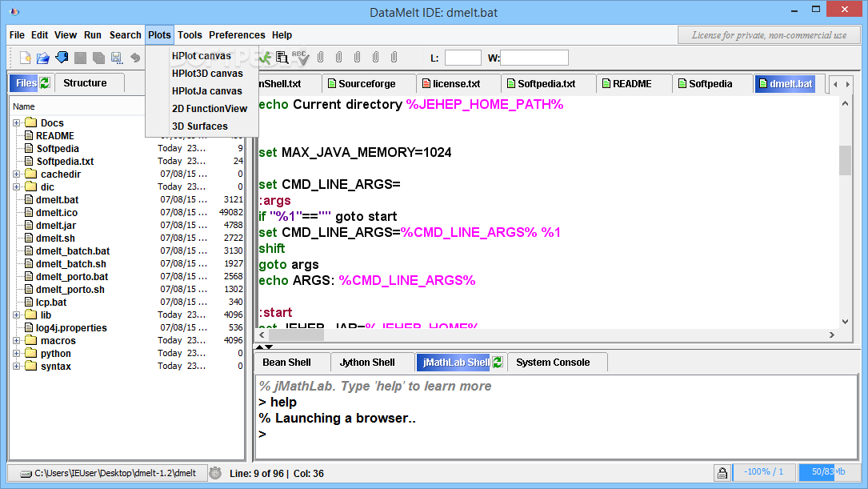868x489 pixels.
Task: Click the clock icon in status bar
Action: click(215, 473)
